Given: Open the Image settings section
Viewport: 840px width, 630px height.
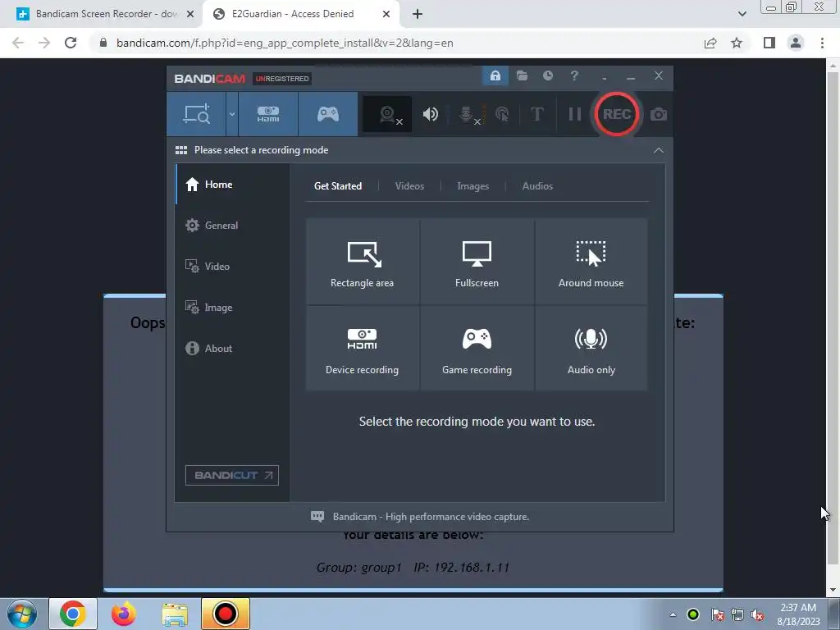Looking at the screenshot, I should point(232,308).
